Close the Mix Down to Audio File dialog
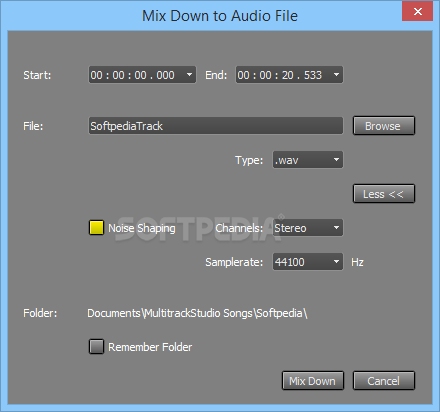The height and width of the screenshot is (412, 440). 417,12
